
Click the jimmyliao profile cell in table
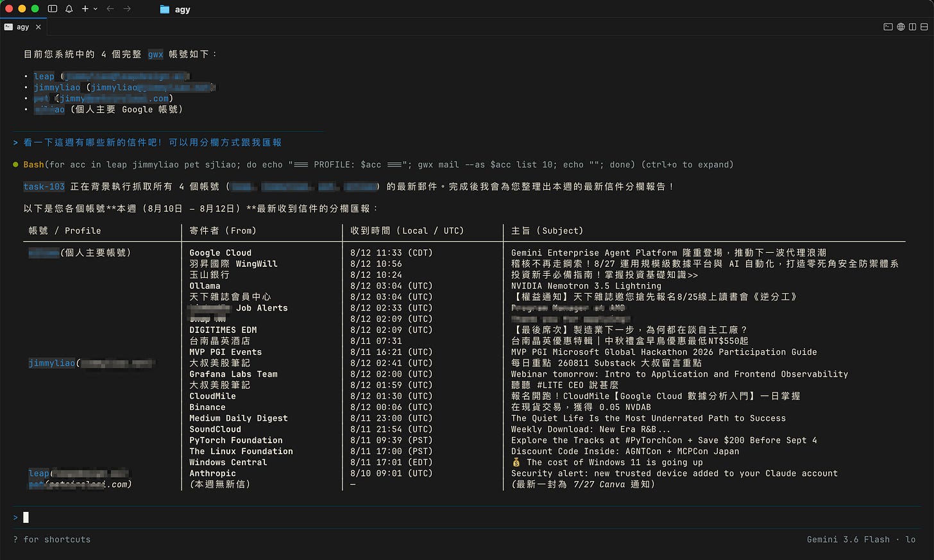click(x=91, y=363)
